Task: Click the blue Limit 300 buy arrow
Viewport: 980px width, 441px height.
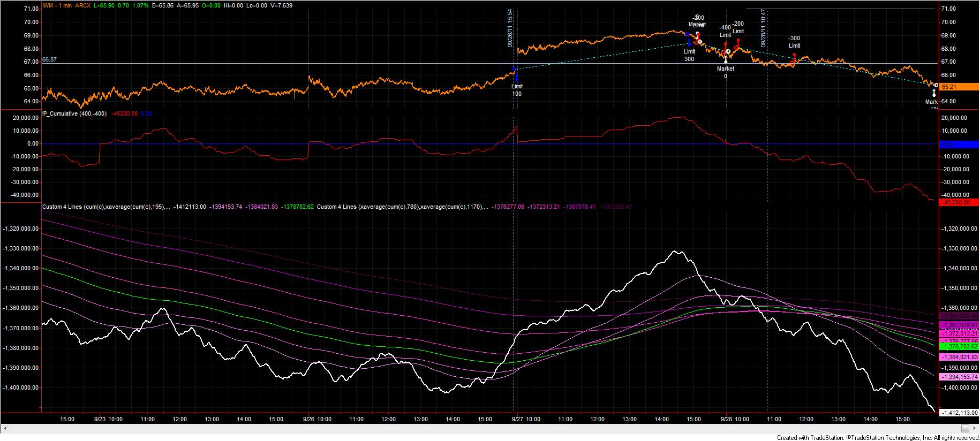Action: coord(689,44)
